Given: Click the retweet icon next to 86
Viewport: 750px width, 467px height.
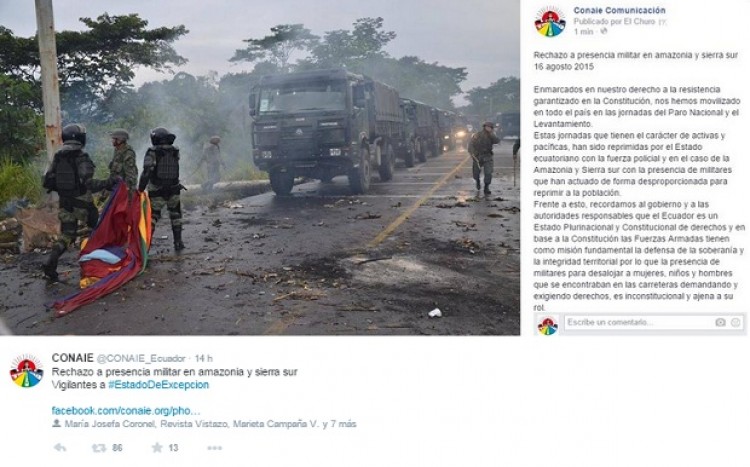Looking at the screenshot, I should point(99,448).
